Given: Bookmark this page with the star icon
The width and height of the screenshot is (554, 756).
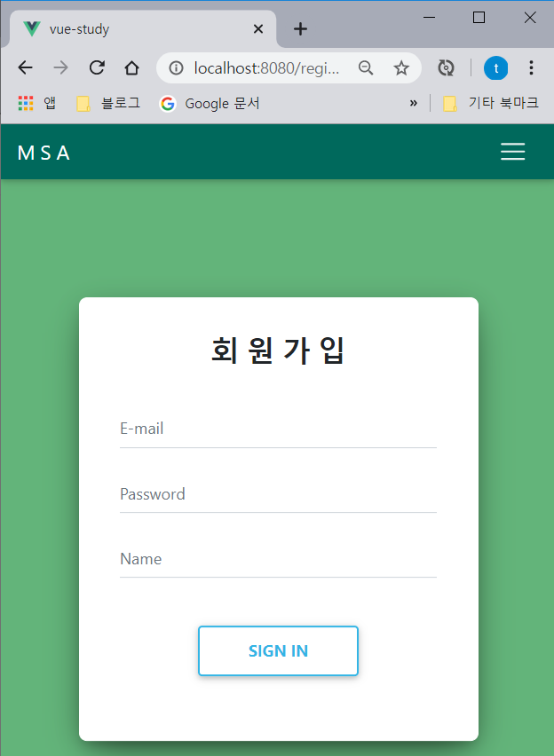Looking at the screenshot, I should point(401,68).
